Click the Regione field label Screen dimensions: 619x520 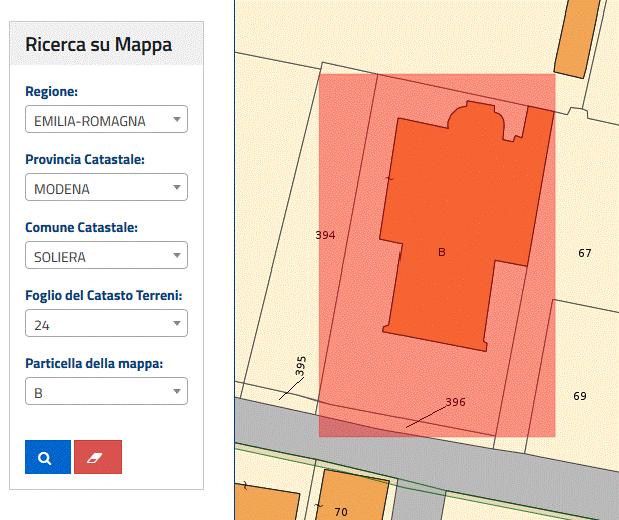click(x=51, y=92)
